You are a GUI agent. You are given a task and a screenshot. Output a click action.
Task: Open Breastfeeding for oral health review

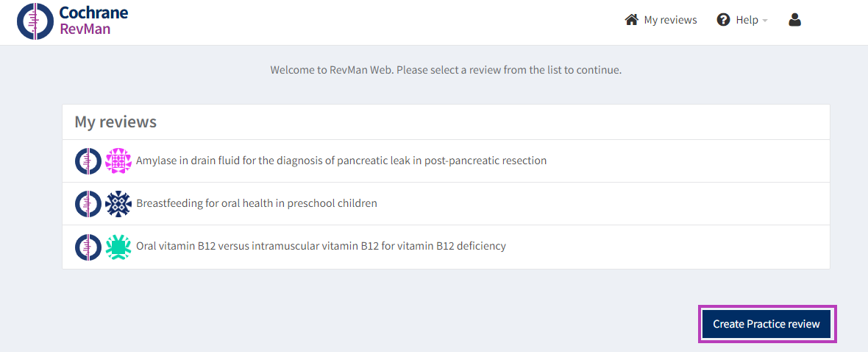click(x=257, y=203)
